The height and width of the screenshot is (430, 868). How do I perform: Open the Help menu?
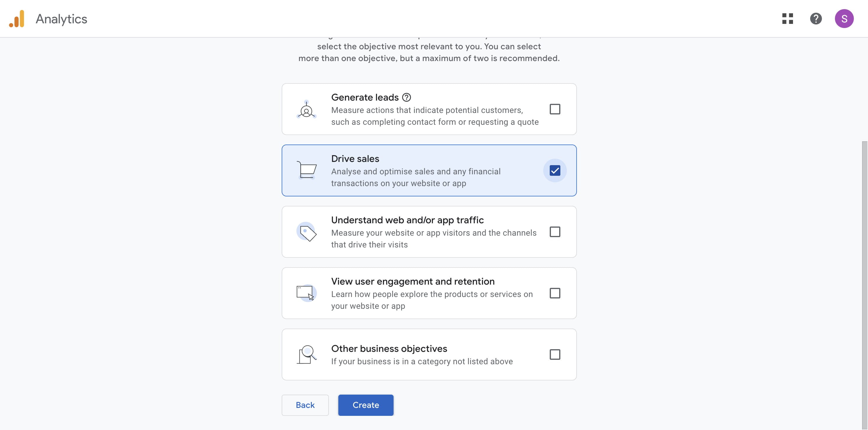click(816, 19)
